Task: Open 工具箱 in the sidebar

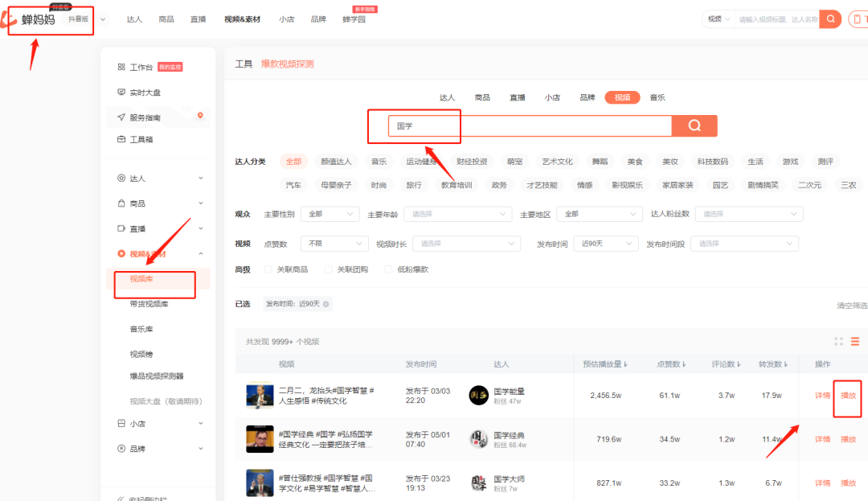Action: pyautogui.click(x=141, y=139)
